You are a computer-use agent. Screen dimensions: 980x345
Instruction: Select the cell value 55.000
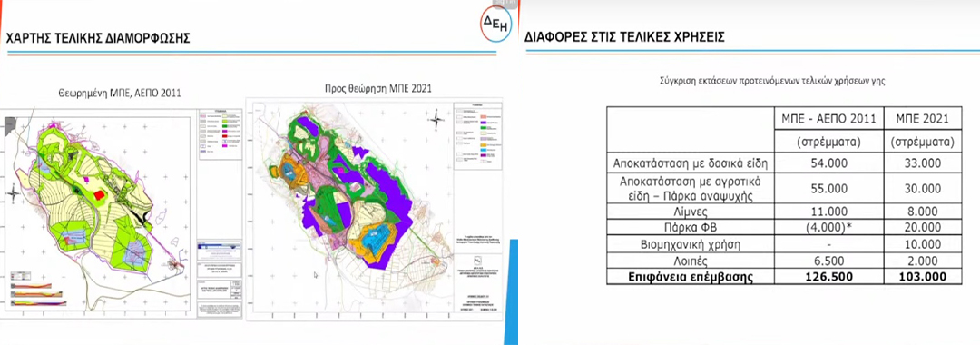click(828, 189)
